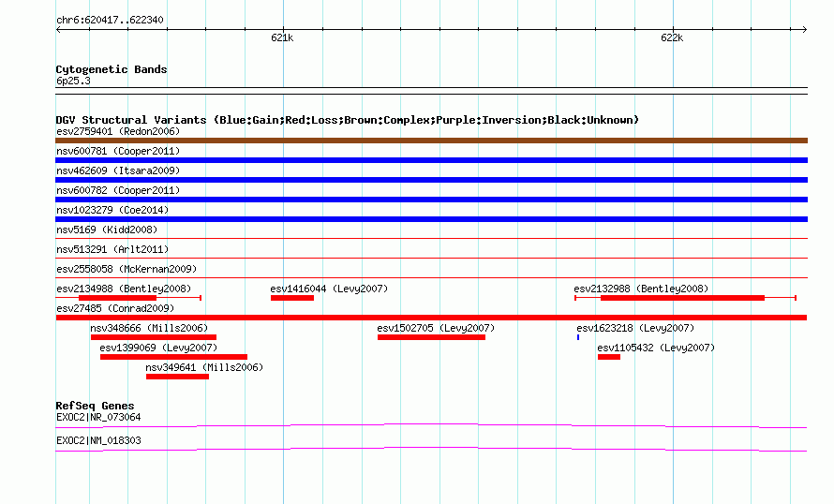This screenshot has height=504, width=834.
Task: Click the chr6:620417..622340 coordinate label
Action: (110, 21)
